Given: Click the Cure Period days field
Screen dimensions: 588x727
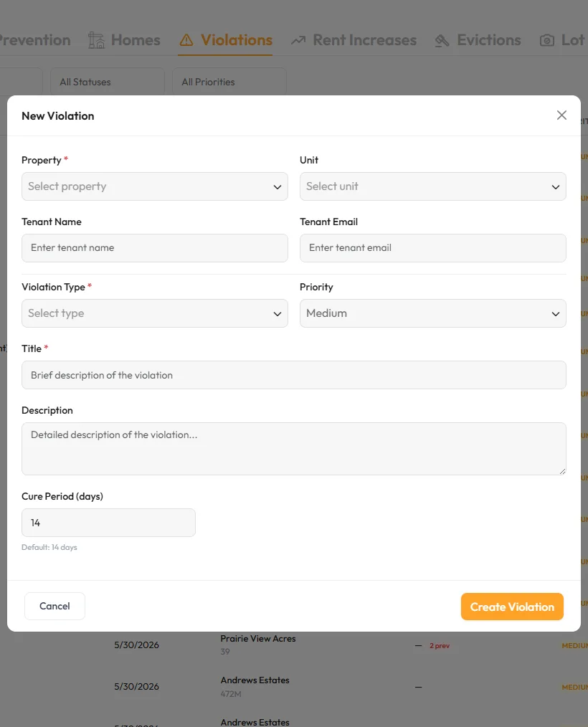Looking at the screenshot, I should point(108,523).
